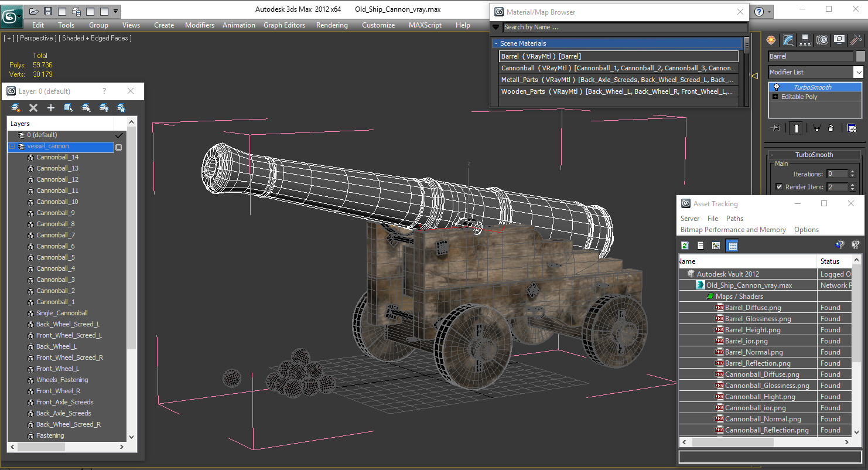Click Configure Modifier Sets icon
Image resolution: width=868 pixels, height=470 pixels.
(x=852, y=128)
